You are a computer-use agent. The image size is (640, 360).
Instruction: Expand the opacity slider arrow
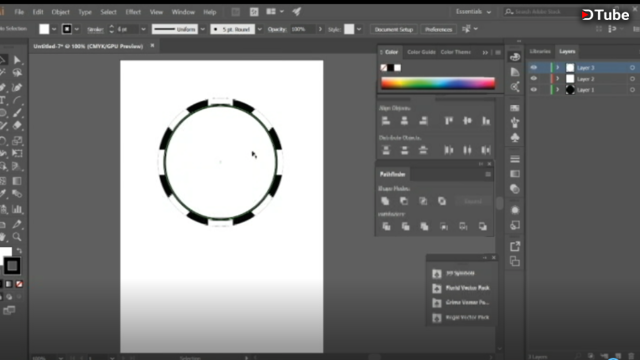click(320, 29)
